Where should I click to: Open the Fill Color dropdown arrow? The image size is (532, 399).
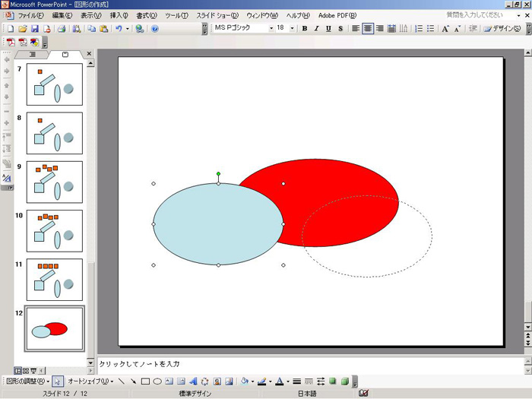click(252, 382)
